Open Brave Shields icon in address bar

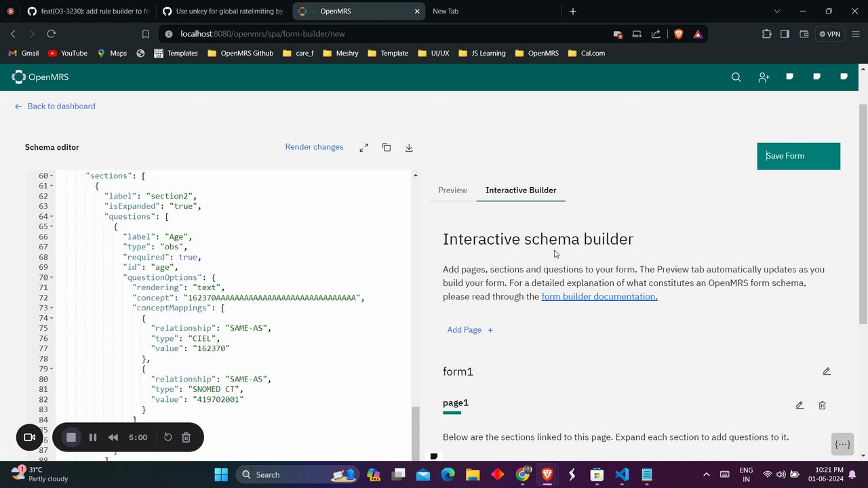[x=678, y=34]
